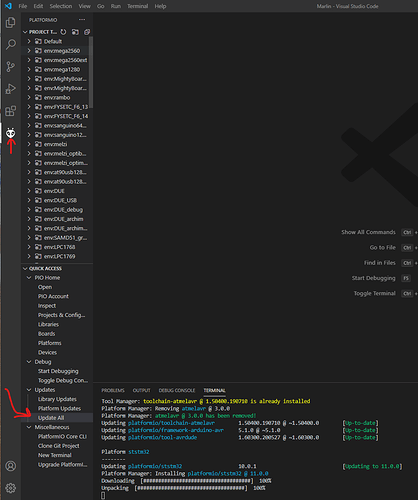Open the File menu
This screenshot has width=418, height=500.
(x=23, y=6)
